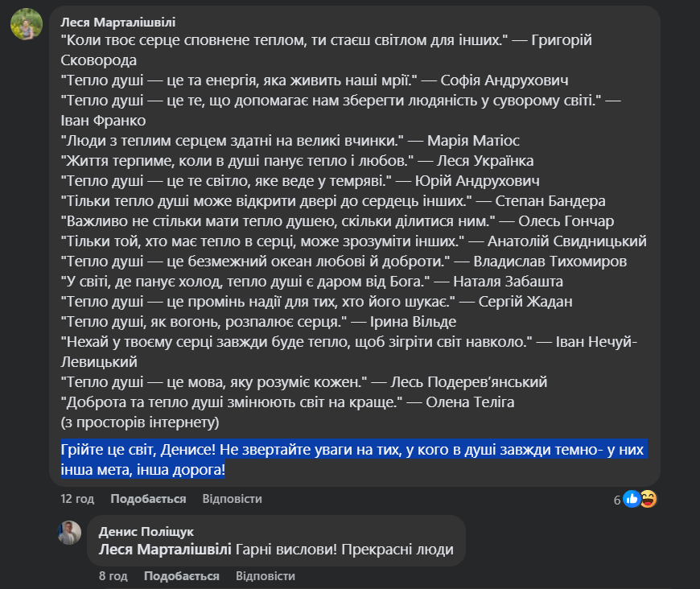Viewport: 700px width, 589px height.
Task: Like the reply posted 8 год ago
Action: 181,576
